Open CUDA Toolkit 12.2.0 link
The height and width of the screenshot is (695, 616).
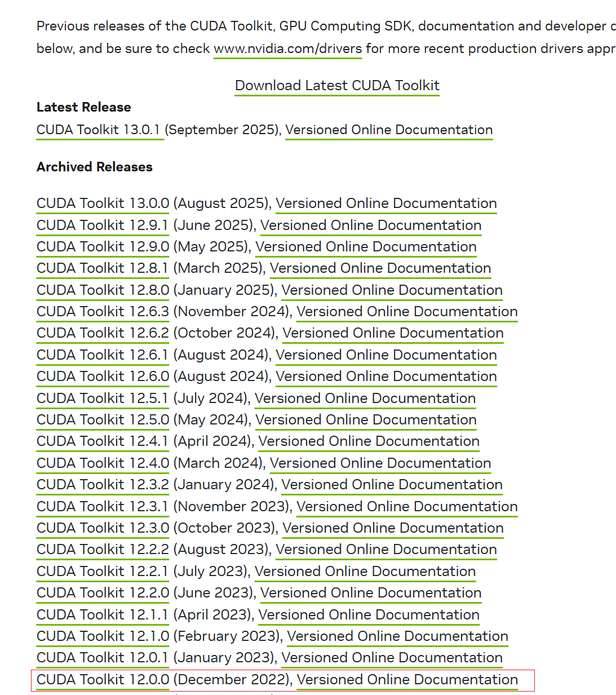tap(103, 593)
